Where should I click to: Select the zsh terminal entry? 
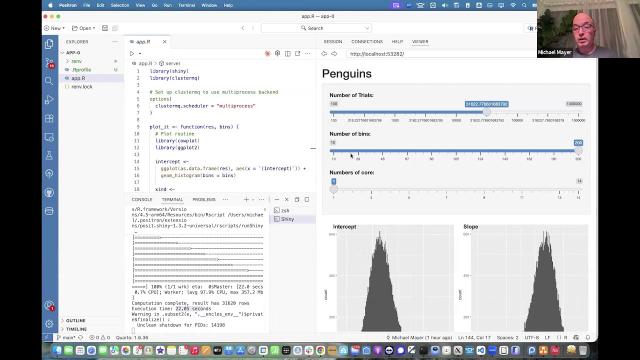pos(292,210)
